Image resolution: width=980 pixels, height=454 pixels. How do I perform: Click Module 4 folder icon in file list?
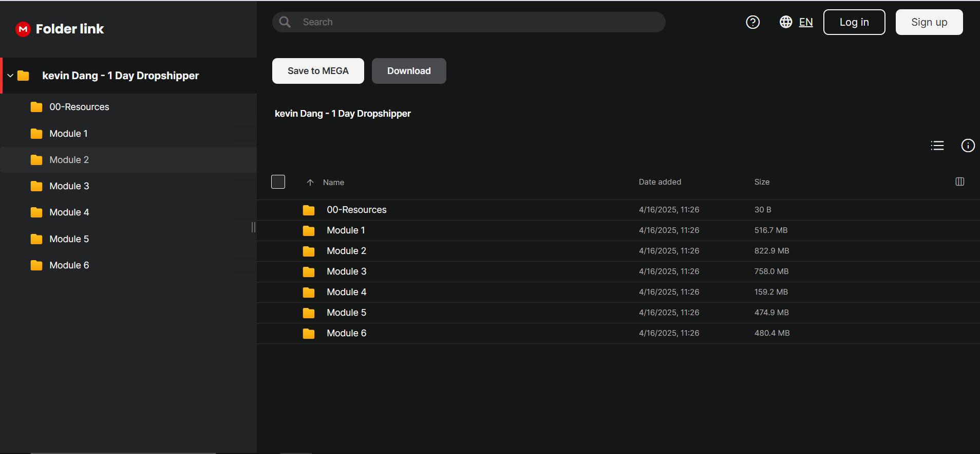(309, 293)
